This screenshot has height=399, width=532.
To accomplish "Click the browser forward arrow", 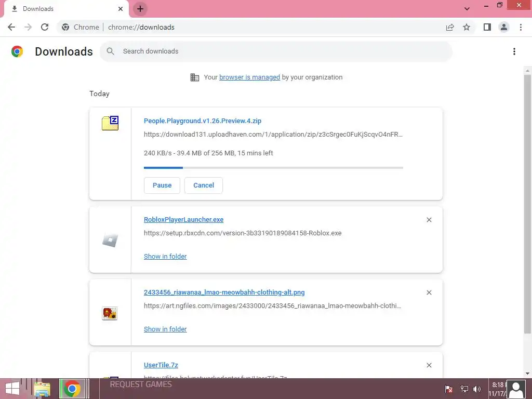I will coord(28,27).
